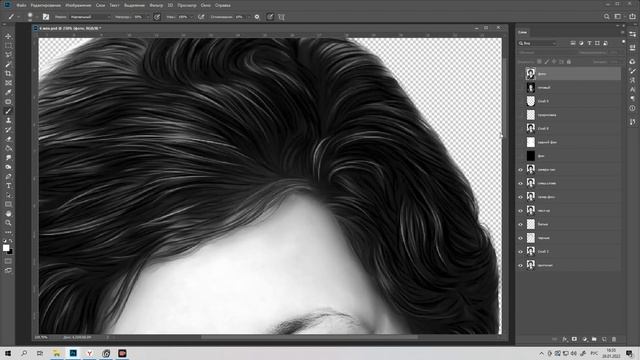Open the Фильтр menu

click(156, 5)
